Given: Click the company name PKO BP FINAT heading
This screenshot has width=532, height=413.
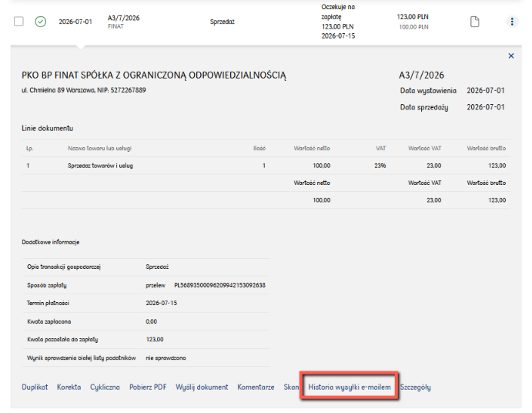Looking at the screenshot, I should [x=154, y=75].
